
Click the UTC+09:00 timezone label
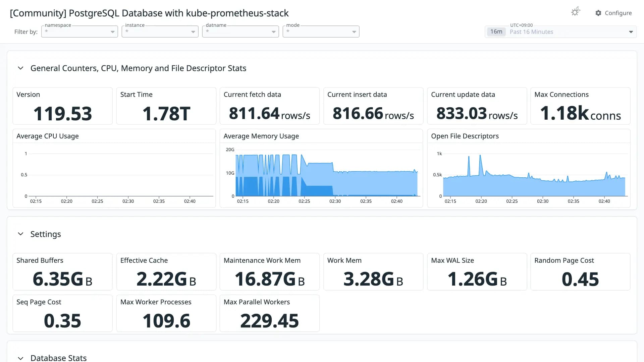pos(521,25)
